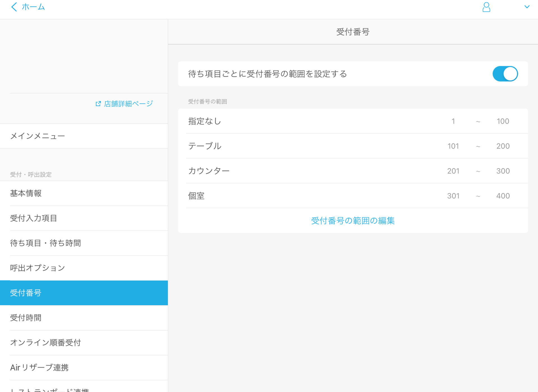Open 受付時間 settings
Screen dimensions: 538x392
tap(25, 318)
